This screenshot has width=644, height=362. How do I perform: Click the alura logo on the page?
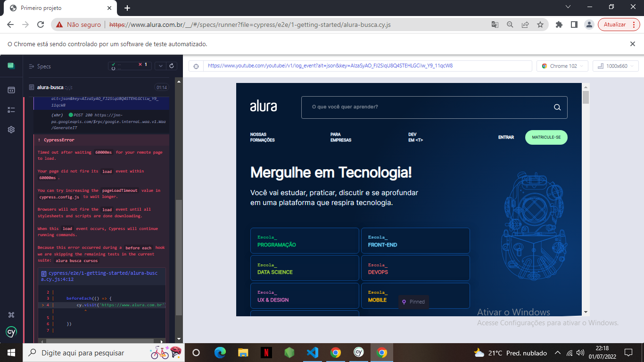pos(264,106)
